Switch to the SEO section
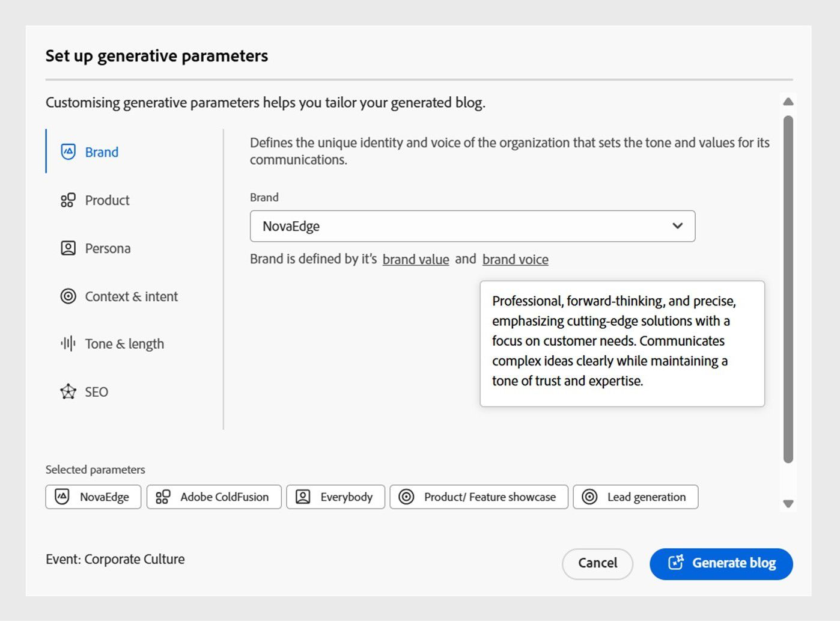840x621 pixels. click(x=97, y=391)
